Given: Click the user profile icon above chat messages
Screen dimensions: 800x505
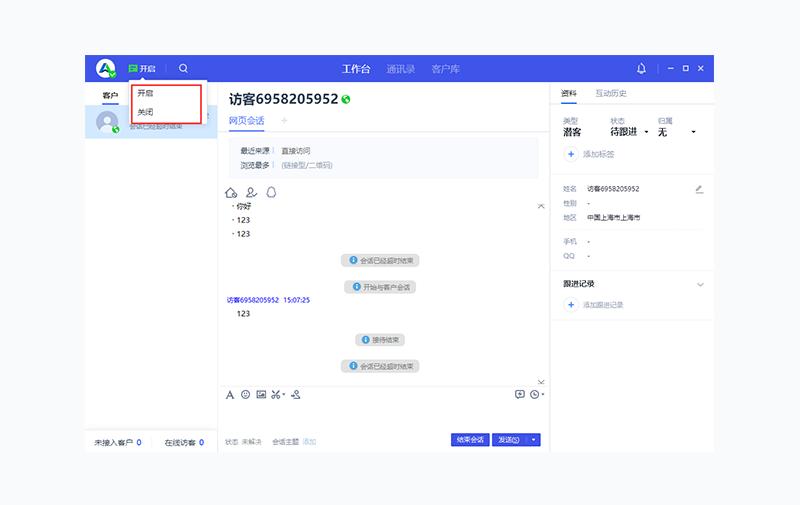Looking at the screenshot, I should click(x=251, y=192).
